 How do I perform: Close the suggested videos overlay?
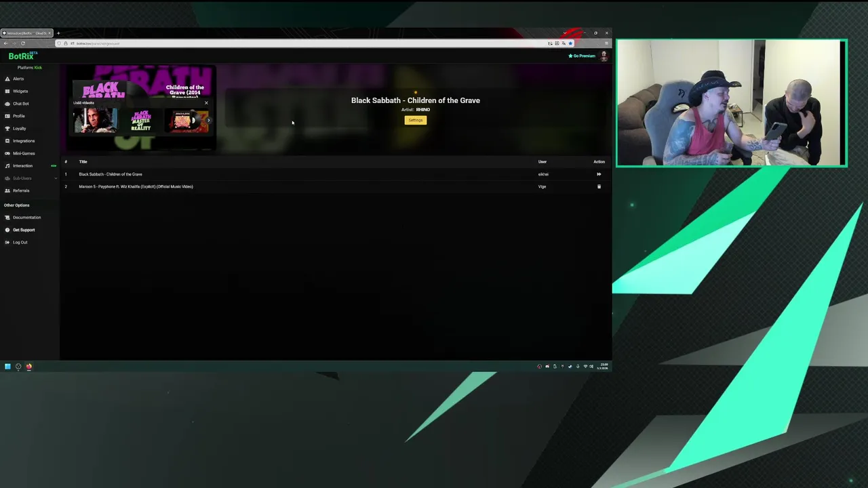click(x=206, y=103)
